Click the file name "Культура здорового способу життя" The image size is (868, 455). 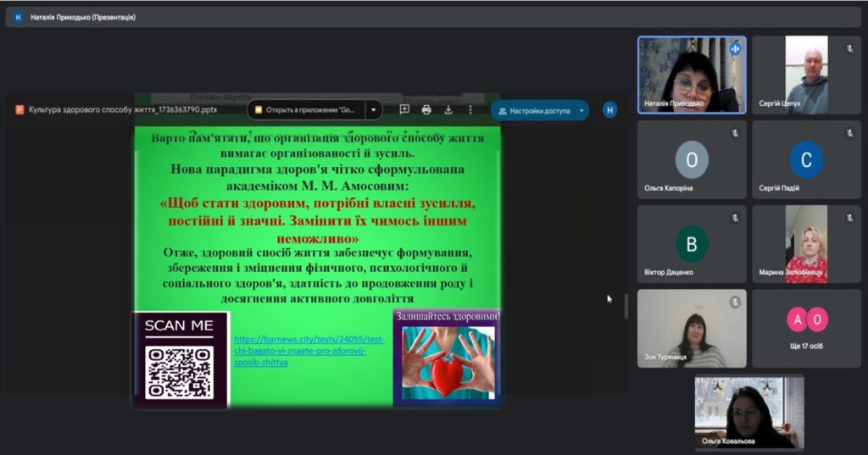[123, 109]
